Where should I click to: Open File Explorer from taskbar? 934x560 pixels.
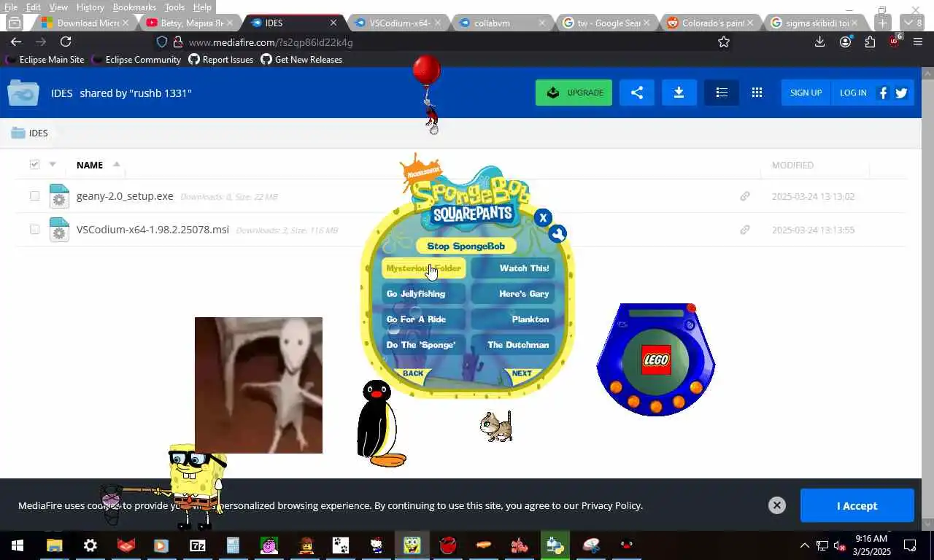click(x=54, y=545)
